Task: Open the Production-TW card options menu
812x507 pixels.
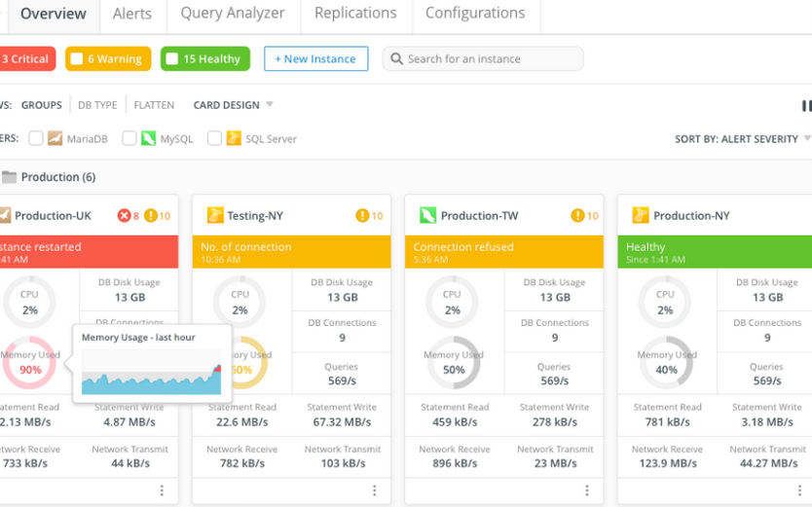Action: pyautogui.click(x=587, y=490)
